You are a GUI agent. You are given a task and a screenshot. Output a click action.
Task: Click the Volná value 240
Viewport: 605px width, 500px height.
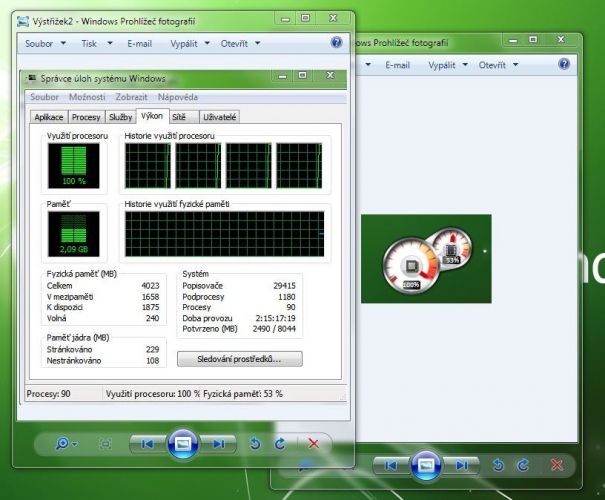[x=152, y=318]
